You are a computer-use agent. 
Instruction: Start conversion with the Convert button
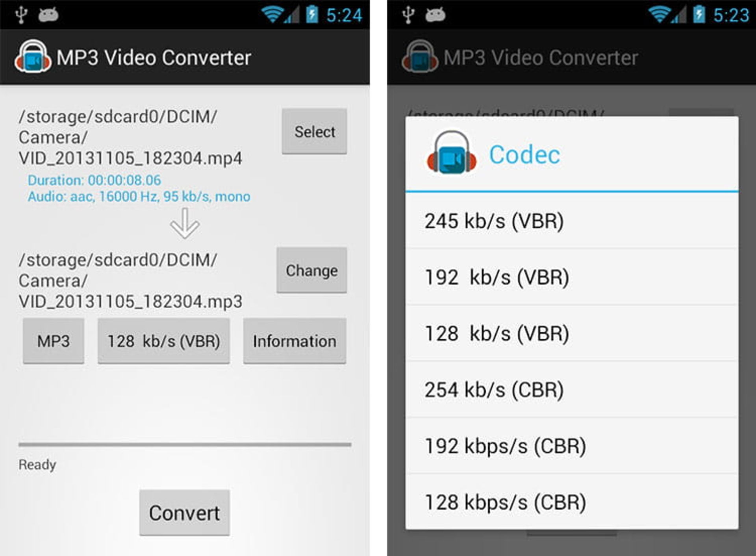pos(185,513)
